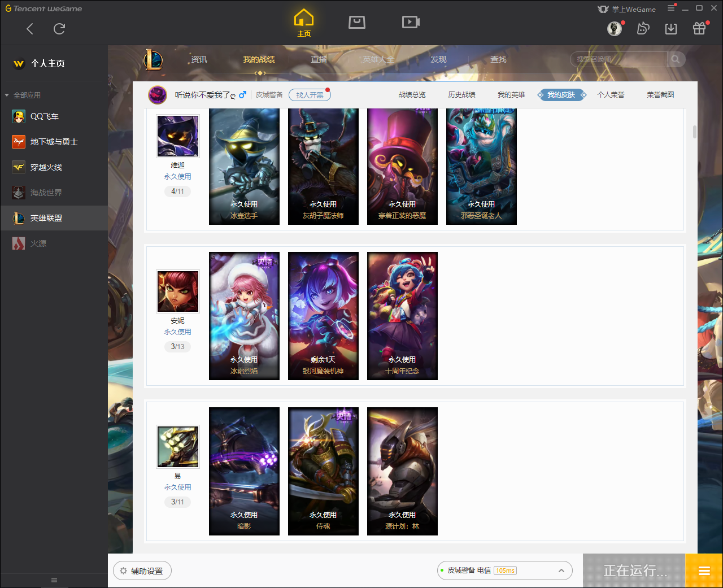Switch to 我的英雄 sub-tab

coord(511,95)
